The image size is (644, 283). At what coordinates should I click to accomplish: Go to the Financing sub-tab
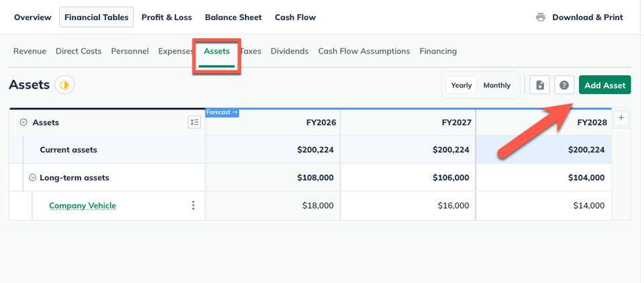438,52
